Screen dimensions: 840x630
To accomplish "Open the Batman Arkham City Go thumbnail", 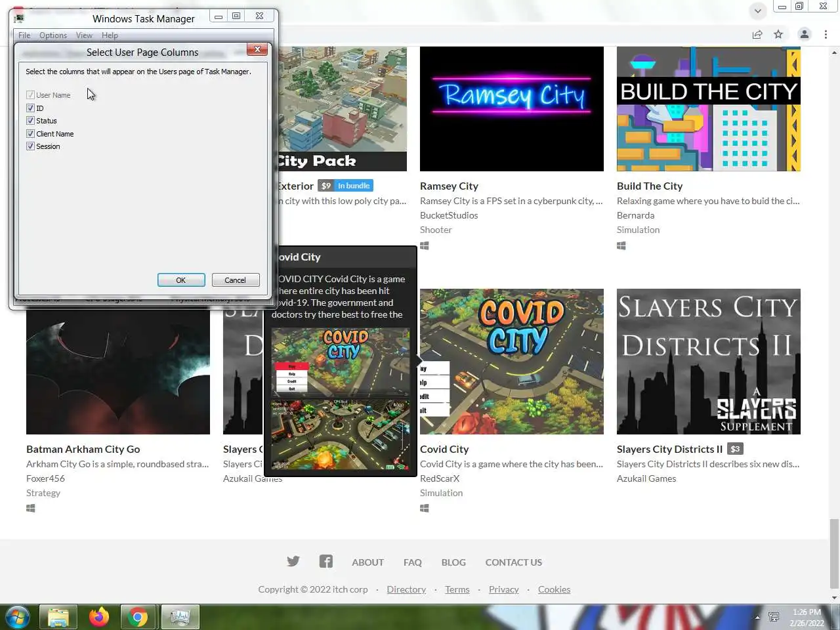I will pos(118,371).
